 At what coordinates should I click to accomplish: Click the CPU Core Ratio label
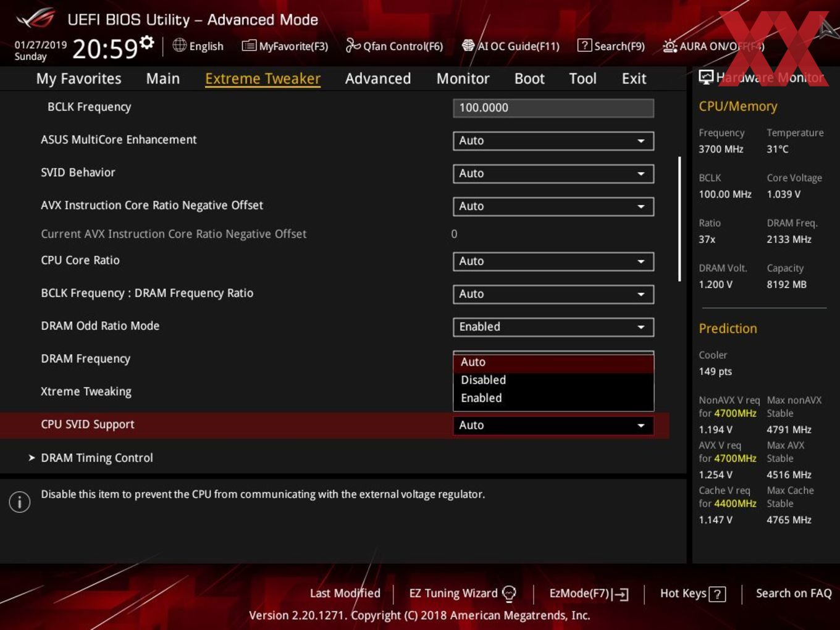point(80,260)
